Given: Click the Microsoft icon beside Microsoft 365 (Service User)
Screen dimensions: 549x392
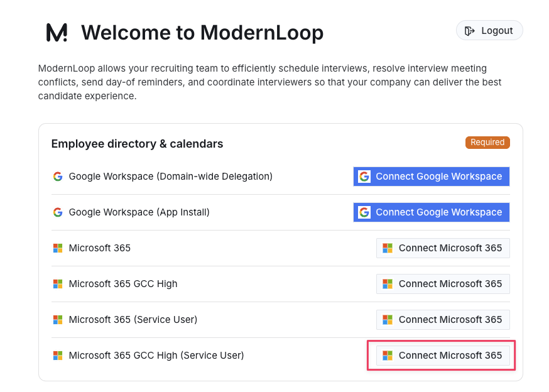Looking at the screenshot, I should [x=58, y=320].
